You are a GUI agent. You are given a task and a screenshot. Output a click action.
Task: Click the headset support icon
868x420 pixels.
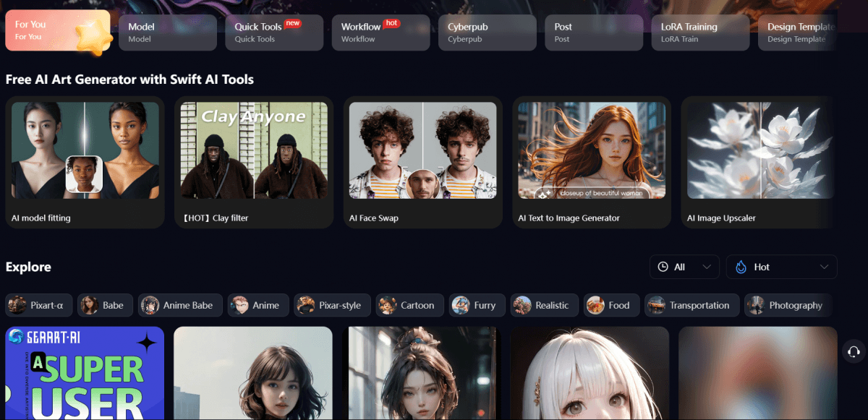click(x=854, y=351)
